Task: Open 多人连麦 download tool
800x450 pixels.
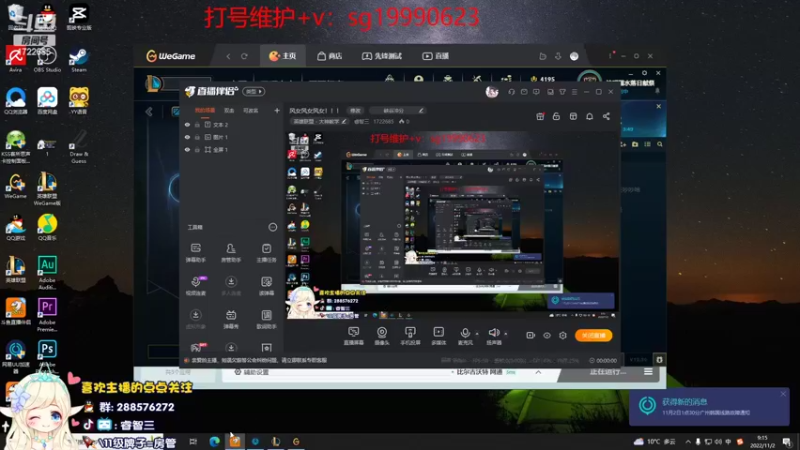Action: pos(231,286)
